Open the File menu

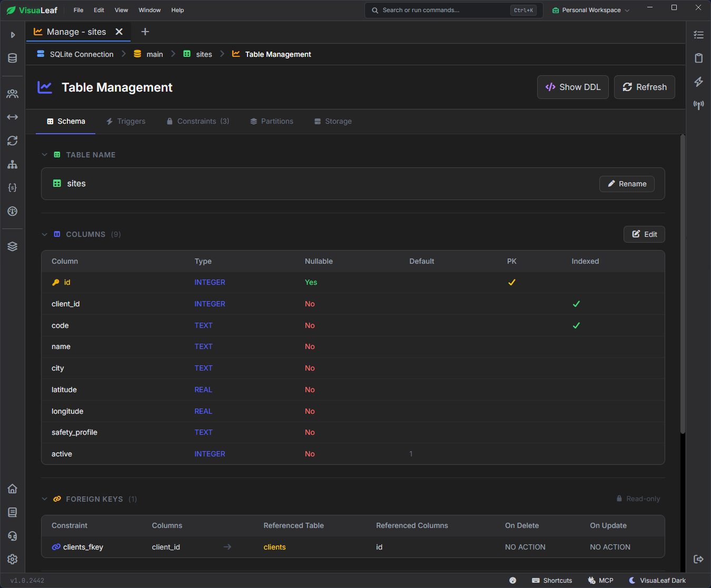(x=78, y=10)
